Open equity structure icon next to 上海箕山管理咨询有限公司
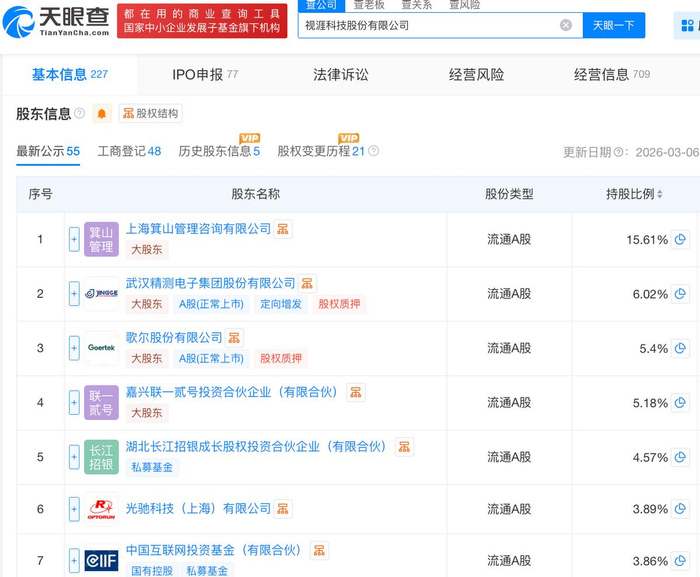The width and height of the screenshot is (700, 577). 284,229
